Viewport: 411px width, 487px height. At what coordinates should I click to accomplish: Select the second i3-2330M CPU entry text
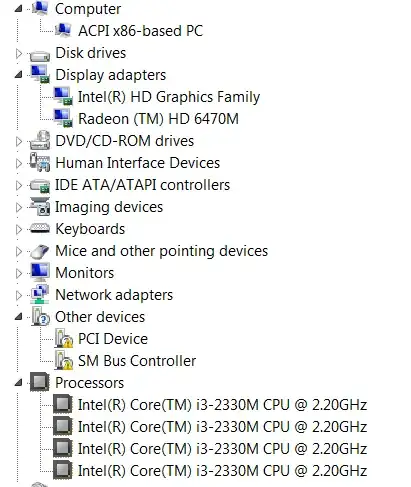coord(223,427)
